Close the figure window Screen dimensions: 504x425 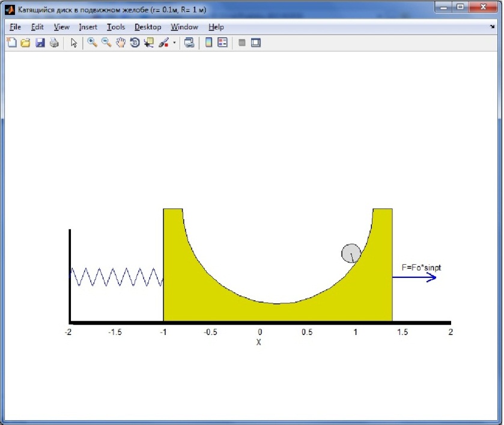483,7
